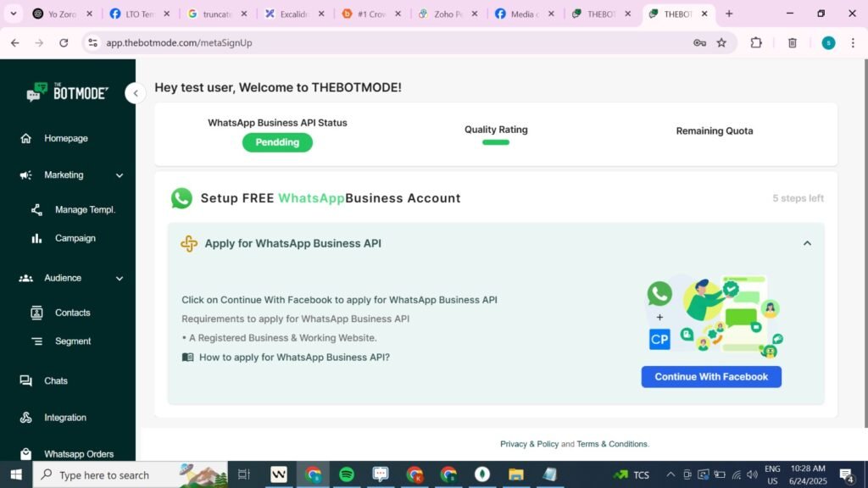Open the Chats sidebar item

56,380
